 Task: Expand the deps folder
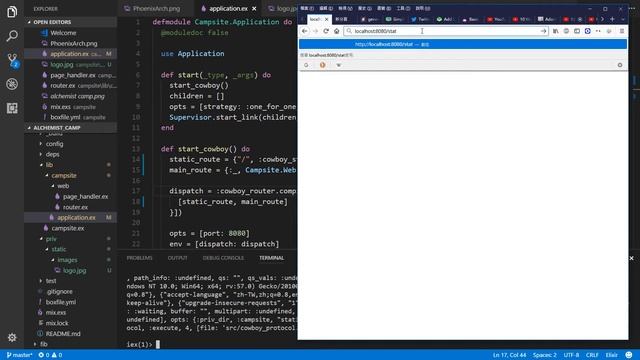point(52,154)
